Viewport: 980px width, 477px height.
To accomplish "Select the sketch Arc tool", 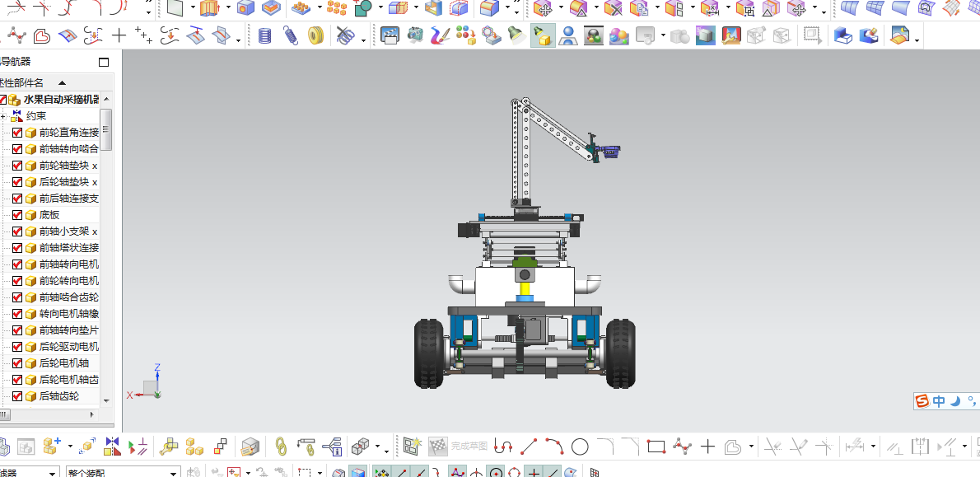I will pyautogui.click(x=555, y=447).
